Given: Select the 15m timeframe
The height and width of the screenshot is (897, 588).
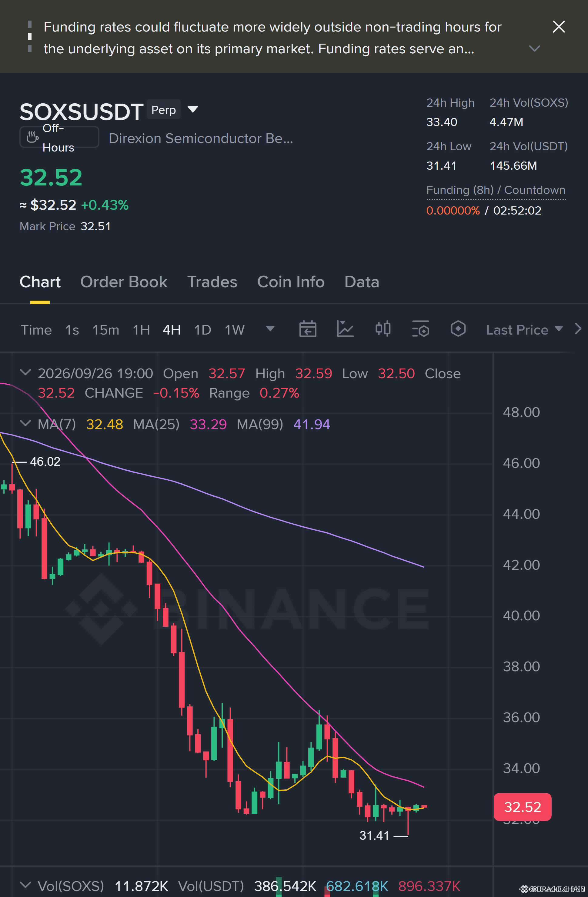Looking at the screenshot, I should (x=105, y=330).
